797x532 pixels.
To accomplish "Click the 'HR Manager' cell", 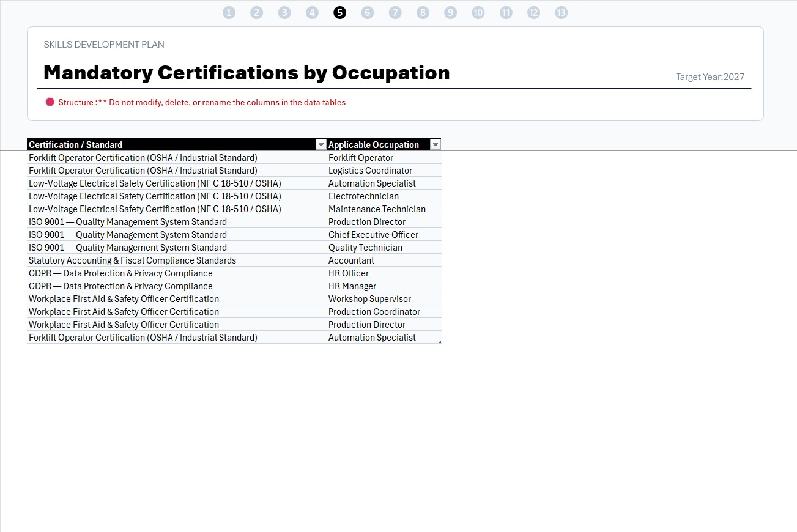I will tap(384, 286).
